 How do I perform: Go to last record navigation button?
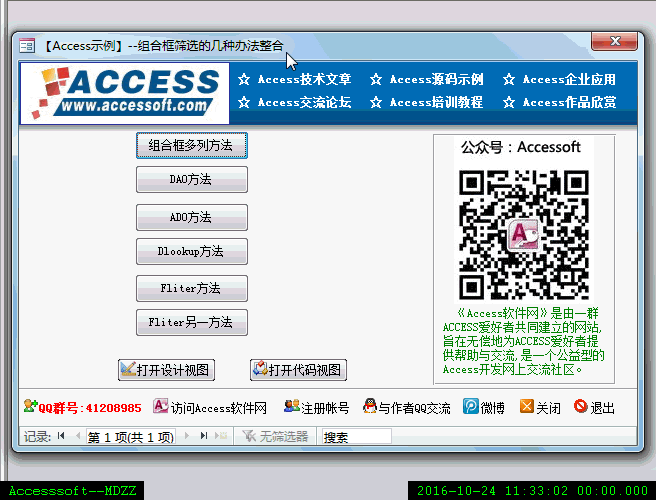[204, 436]
